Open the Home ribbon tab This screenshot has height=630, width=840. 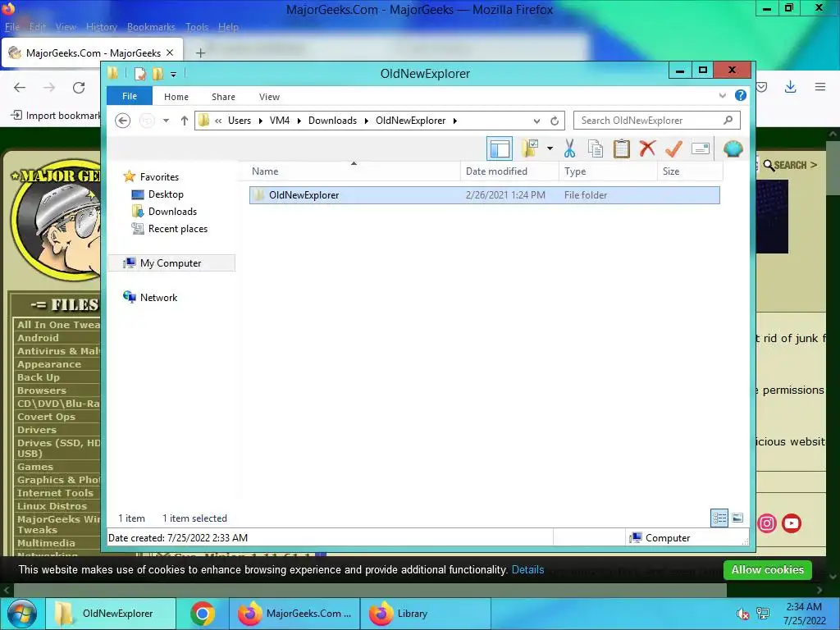[176, 97]
